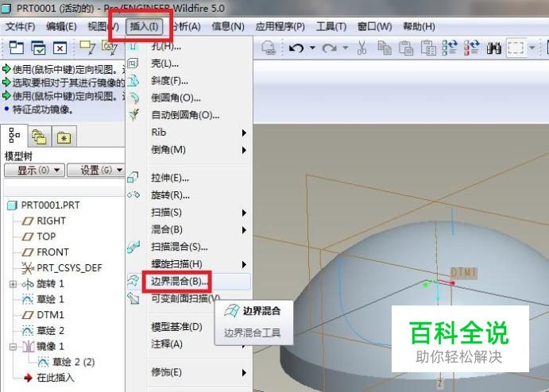Select DTM1 plane in model tree
Viewport: 549px width, 392px height.
pos(50,315)
